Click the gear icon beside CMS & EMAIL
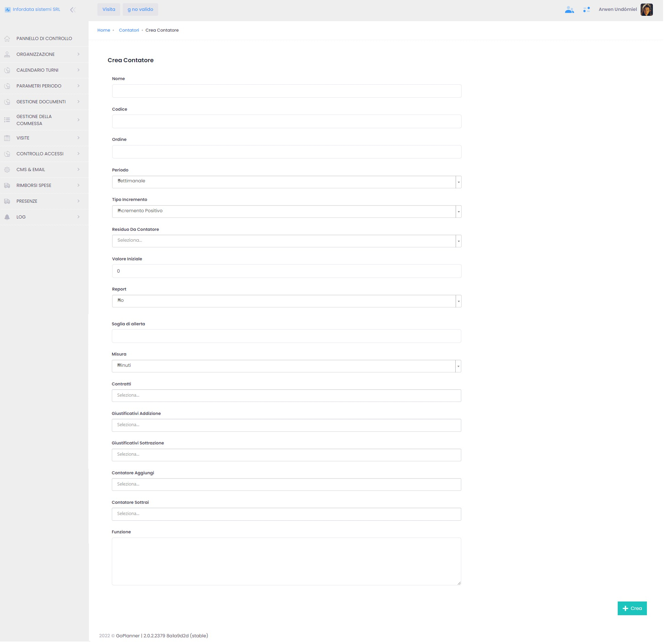Screen dimensions: 668x644 point(7,170)
